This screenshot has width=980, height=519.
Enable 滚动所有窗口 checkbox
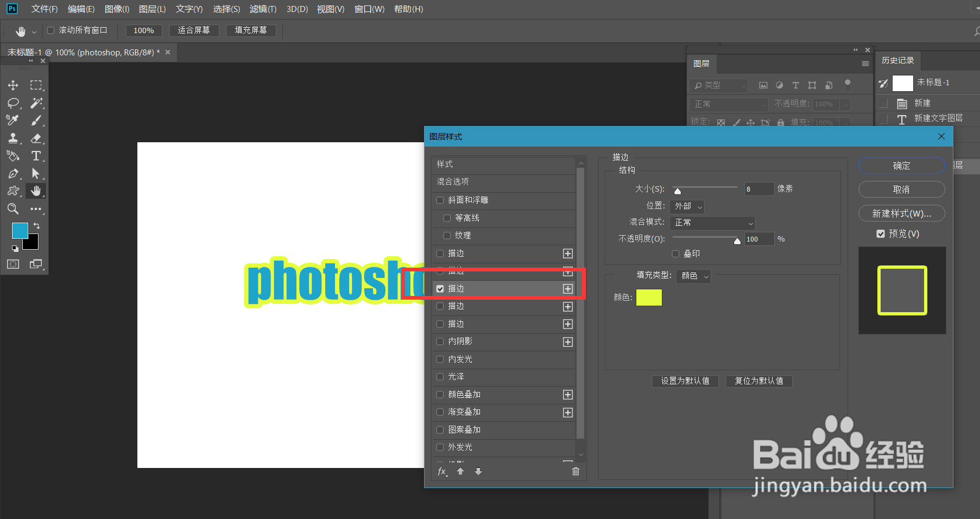pos(51,30)
